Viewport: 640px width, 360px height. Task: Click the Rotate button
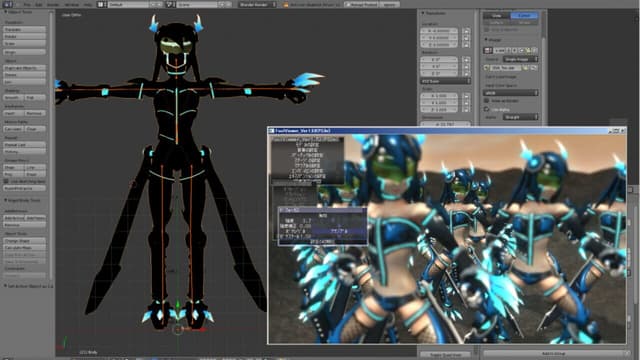click(x=24, y=36)
